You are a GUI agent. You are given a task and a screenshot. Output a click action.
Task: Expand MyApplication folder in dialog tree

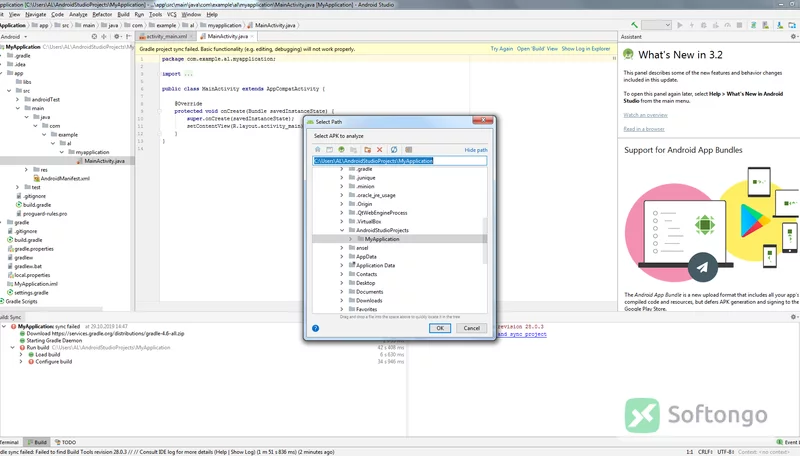click(x=351, y=239)
